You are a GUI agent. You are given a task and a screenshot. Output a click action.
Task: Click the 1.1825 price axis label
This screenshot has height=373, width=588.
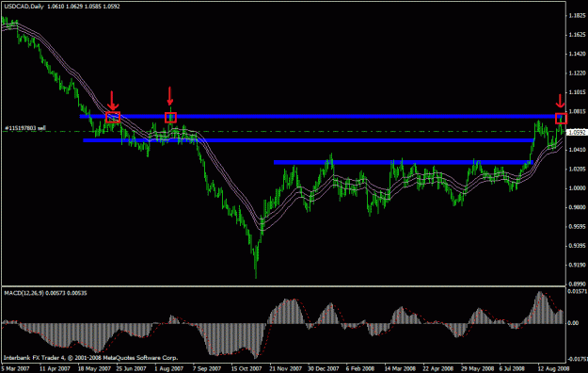pos(577,15)
